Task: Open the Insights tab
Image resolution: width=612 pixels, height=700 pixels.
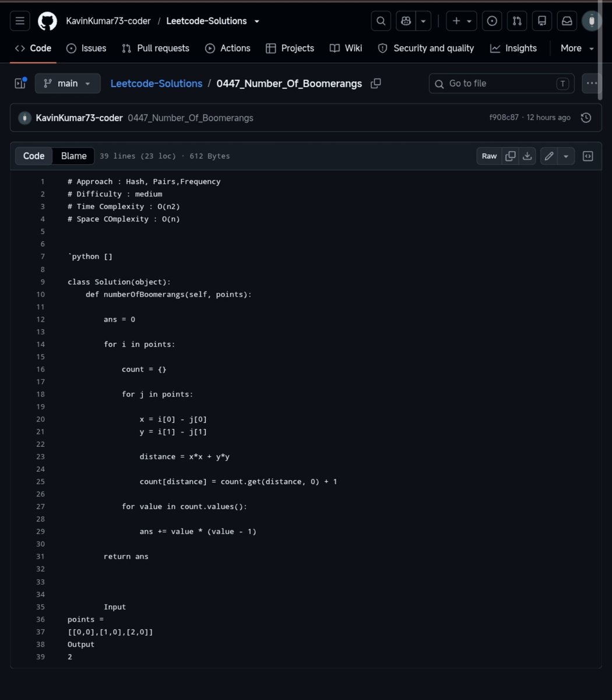Action: click(513, 48)
